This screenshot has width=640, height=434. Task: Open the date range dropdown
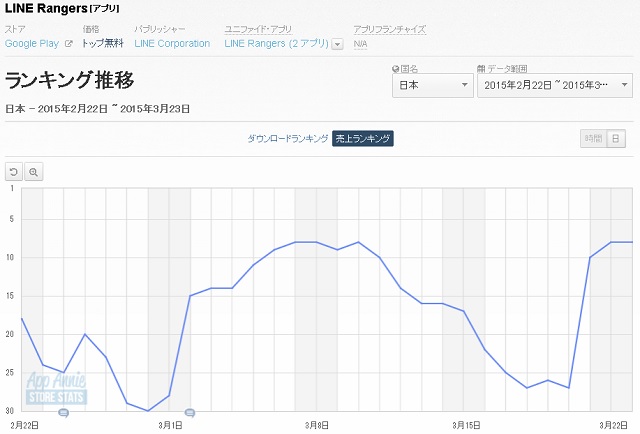(554, 86)
